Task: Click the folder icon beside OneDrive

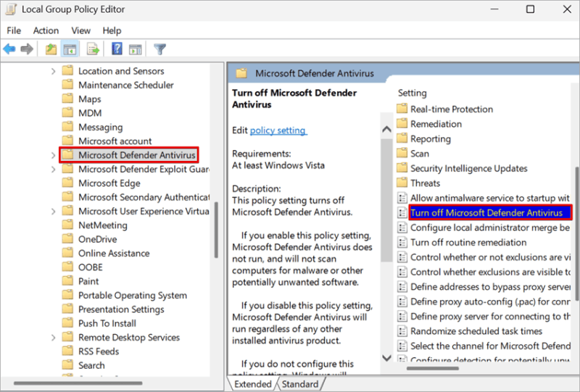Action: click(67, 239)
